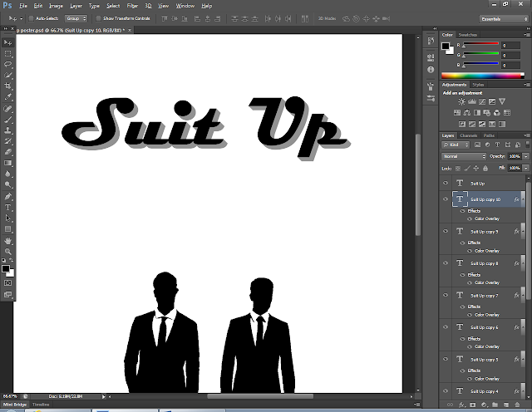The image size is (532, 412).
Task: Select the Clone Stamp tool
Action: click(x=7, y=130)
